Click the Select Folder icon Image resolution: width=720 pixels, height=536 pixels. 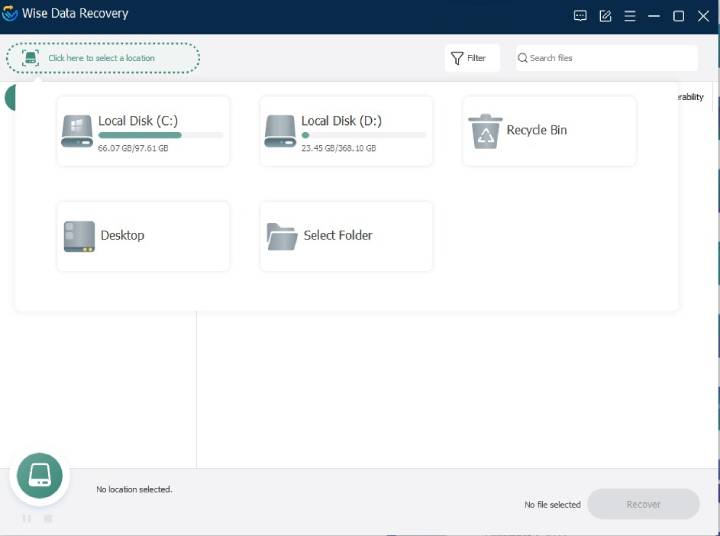point(281,237)
